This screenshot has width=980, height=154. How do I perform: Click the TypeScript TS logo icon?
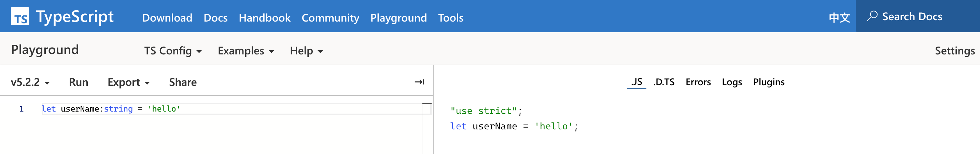20,16
